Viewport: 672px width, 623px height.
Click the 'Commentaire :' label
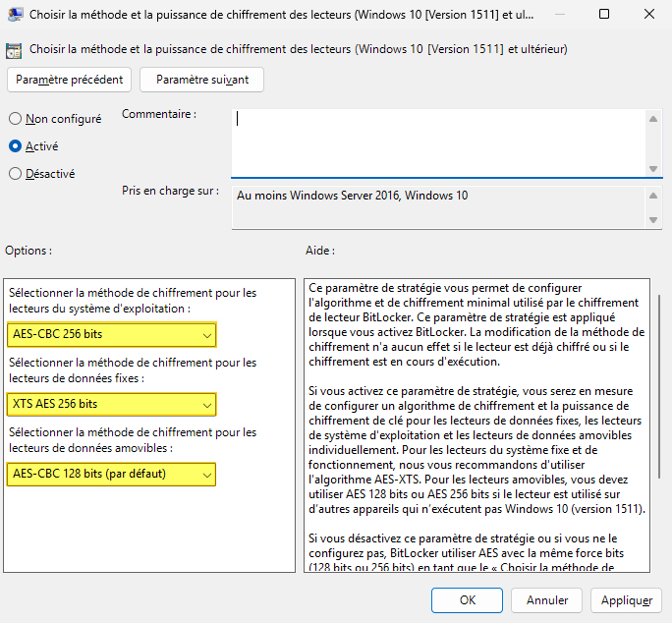click(x=159, y=114)
